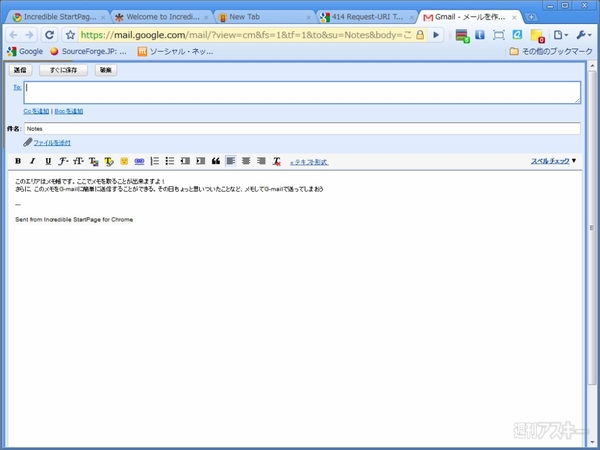Image resolution: width=600 pixels, height=450 pixels.
Task: Go back in browser history
Action: (x=13, y=35)
